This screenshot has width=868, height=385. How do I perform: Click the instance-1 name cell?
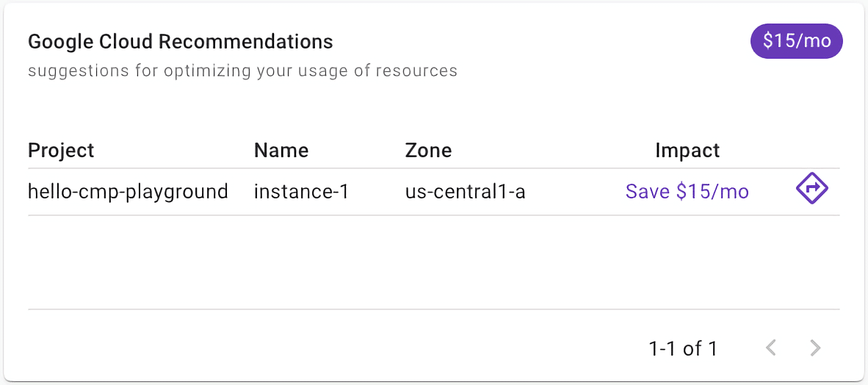301,192
